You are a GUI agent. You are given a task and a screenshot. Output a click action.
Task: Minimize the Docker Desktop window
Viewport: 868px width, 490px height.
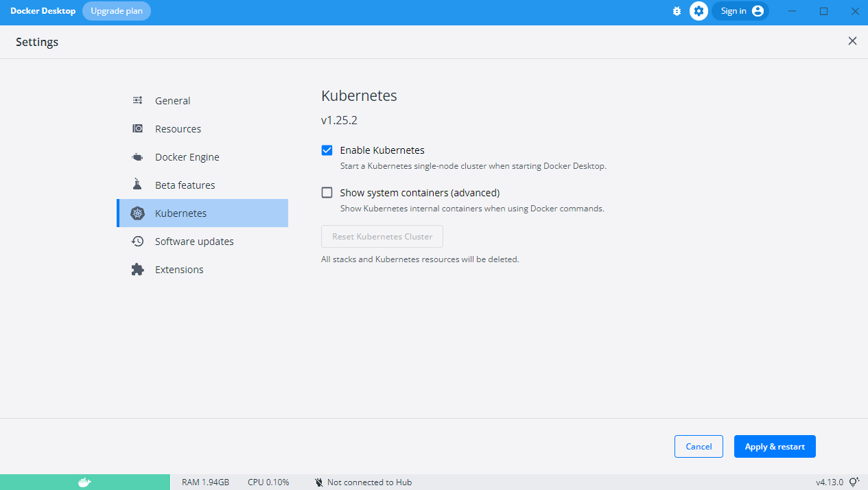click(793, 11)
